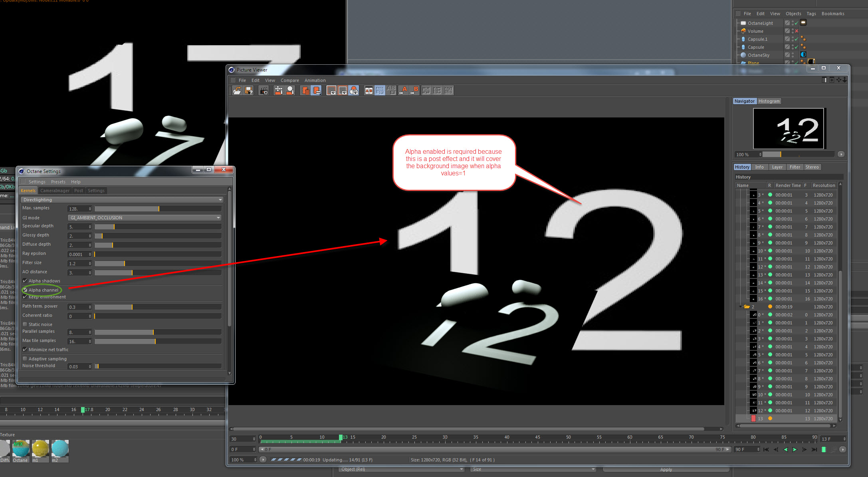Enable Adaptive sampling checkbox
The image size is (868, 477).
pos(25,359)
